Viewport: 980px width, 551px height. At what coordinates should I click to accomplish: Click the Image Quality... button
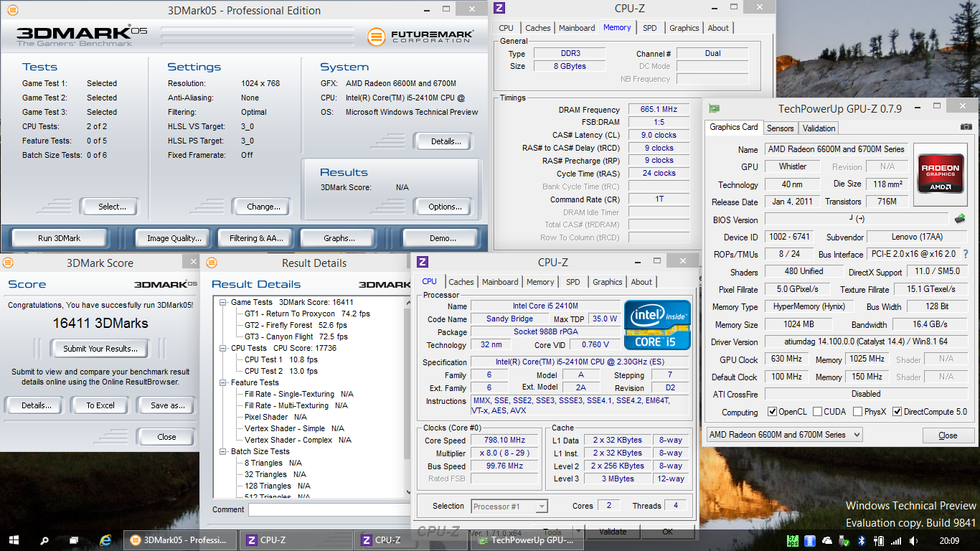(174, 238)
